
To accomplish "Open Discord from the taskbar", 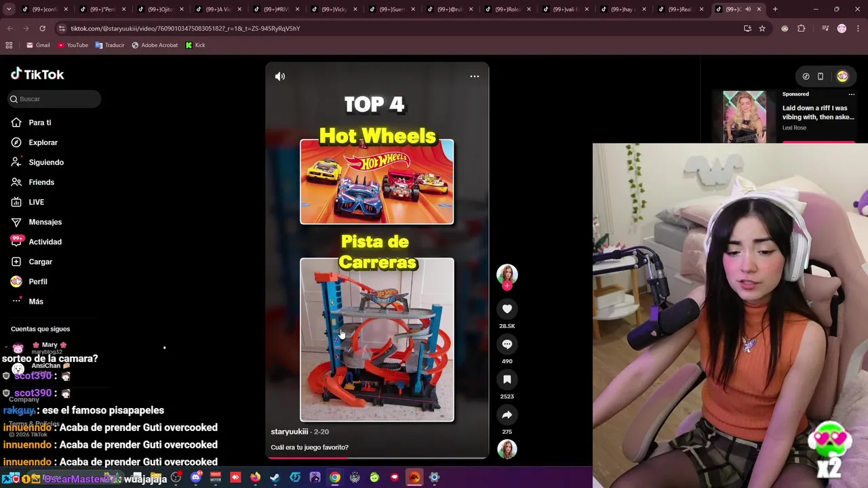I will click(x=196, y=478).
